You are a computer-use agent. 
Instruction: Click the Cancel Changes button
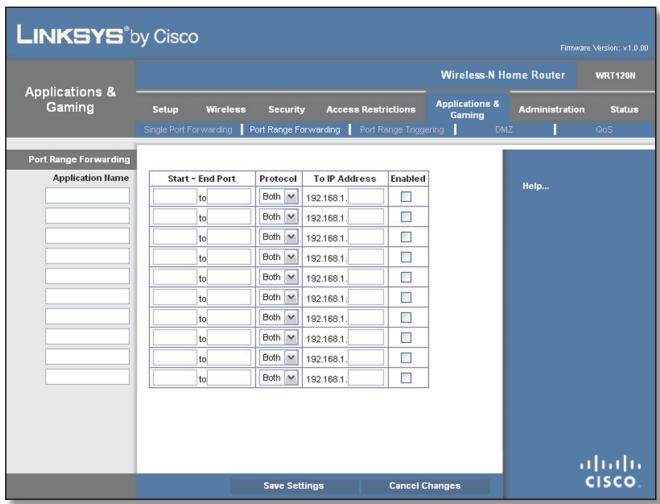point(425,485)
